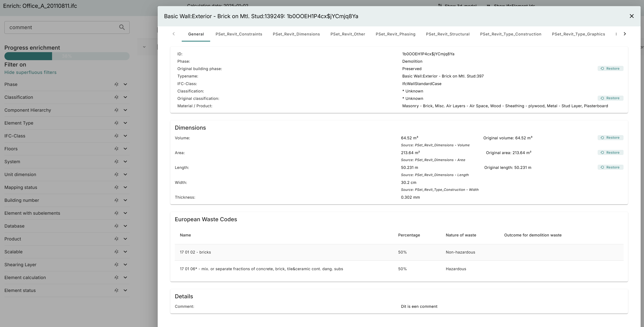
Task: Open the PSet_Revit_Dimensions tab
Action: click(296, 34)
